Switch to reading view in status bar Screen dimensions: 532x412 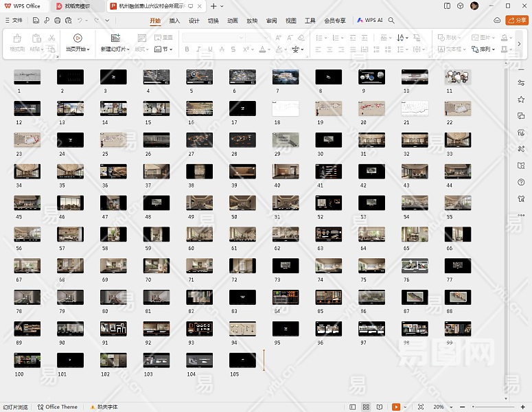click(379, 407)
